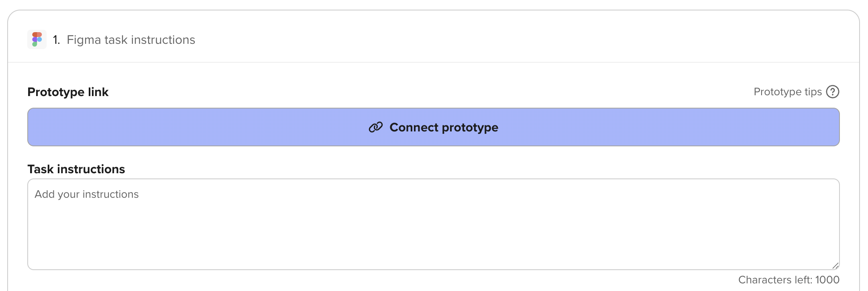Click the word "tips" in Prototype tips

click(x=813, y=92)
